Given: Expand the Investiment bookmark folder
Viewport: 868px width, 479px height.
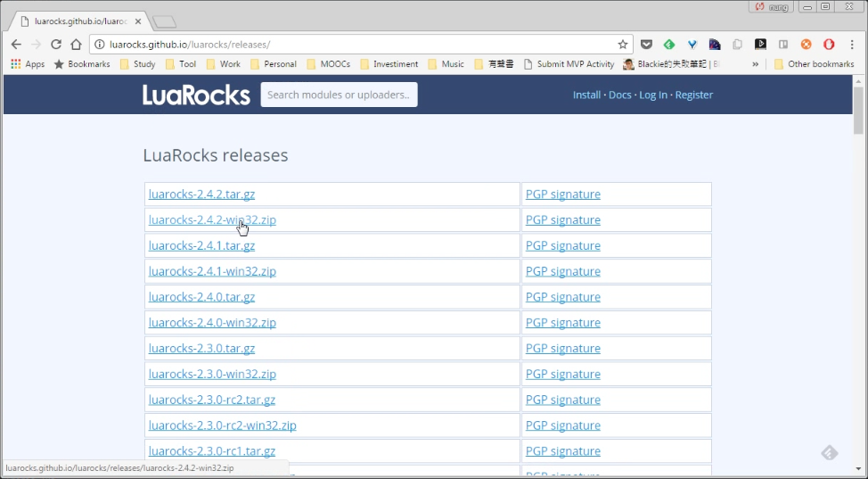Looking at the screenshot, I should 389,63.
